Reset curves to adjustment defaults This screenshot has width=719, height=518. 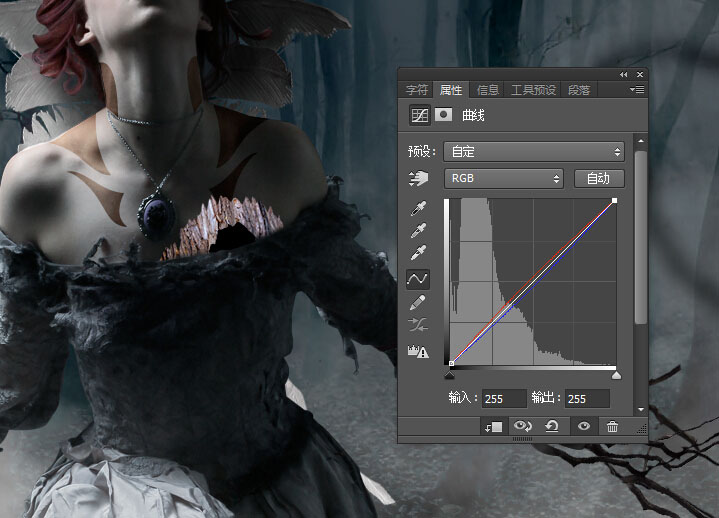(552, 426)
